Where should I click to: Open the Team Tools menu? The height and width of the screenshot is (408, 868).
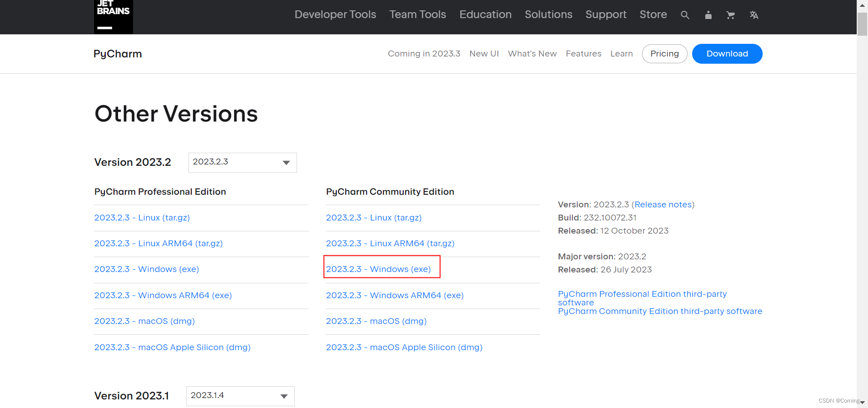[x=417, y=14]
